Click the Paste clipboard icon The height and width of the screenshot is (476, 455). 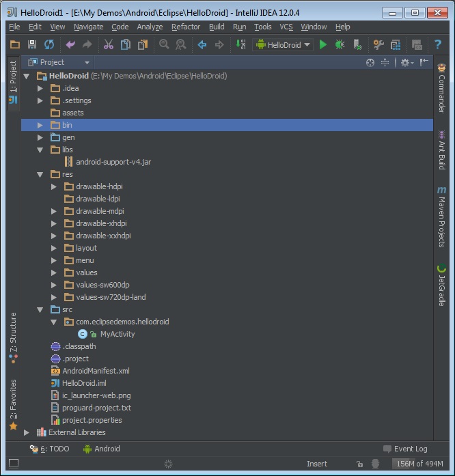[x=143, y=45]
